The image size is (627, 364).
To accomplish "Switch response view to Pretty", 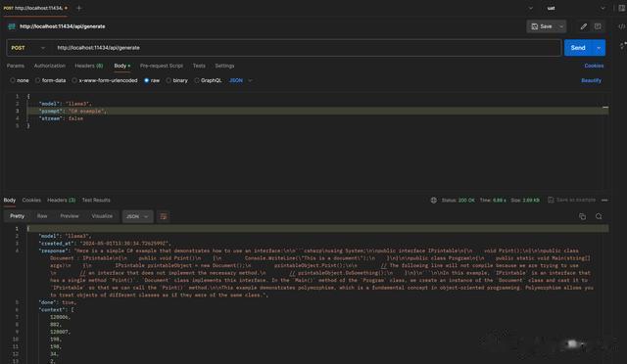I will point(18,216).
